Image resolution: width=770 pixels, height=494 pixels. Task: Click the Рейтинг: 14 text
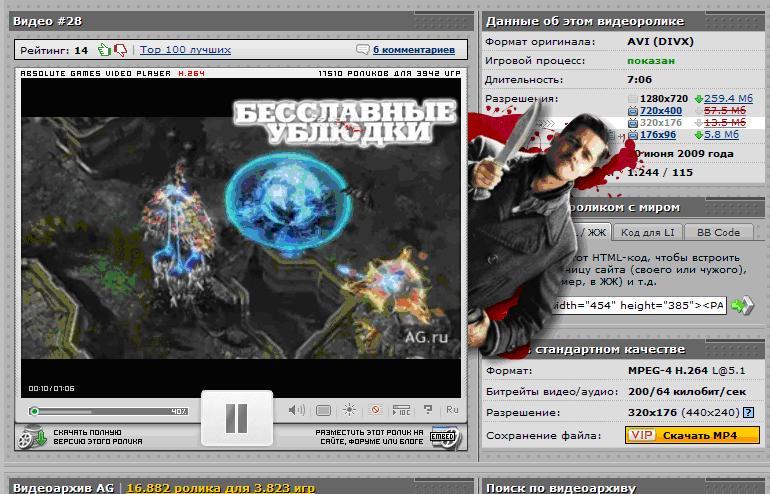point(54,50)
